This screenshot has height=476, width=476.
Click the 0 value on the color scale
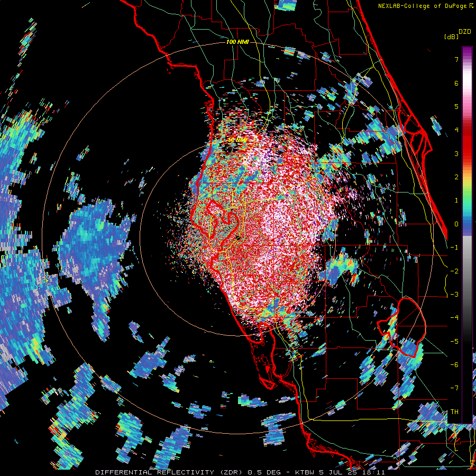456,224
